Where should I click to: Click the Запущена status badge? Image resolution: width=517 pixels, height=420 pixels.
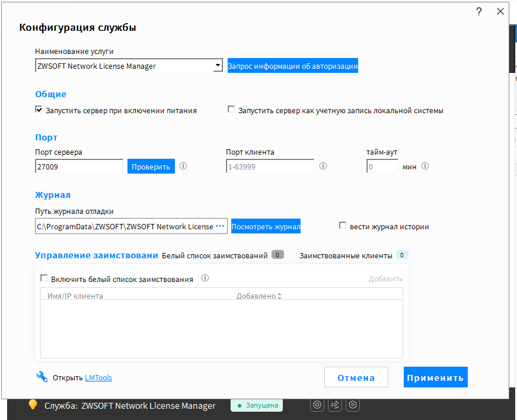(257, 405)
